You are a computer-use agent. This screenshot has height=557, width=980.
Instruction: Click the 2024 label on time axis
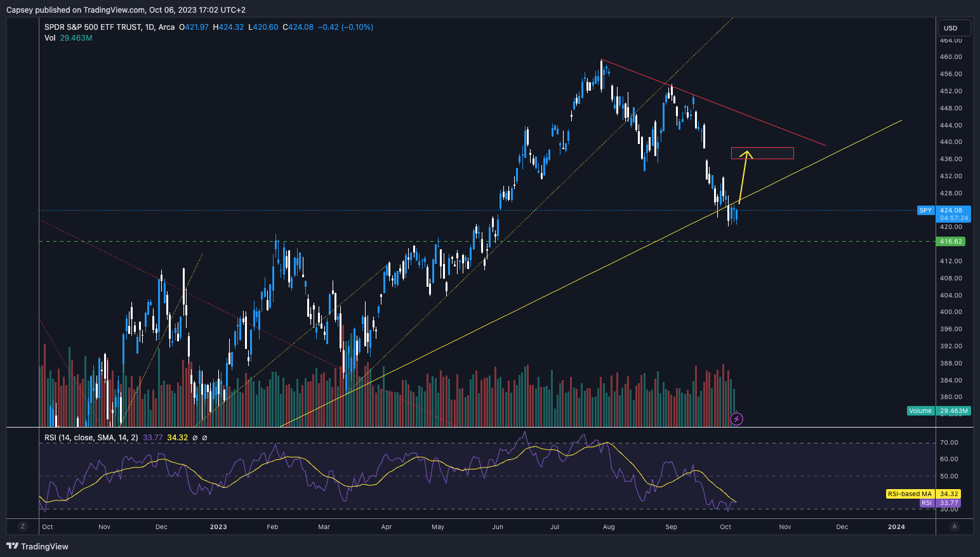tap(896, 527)
